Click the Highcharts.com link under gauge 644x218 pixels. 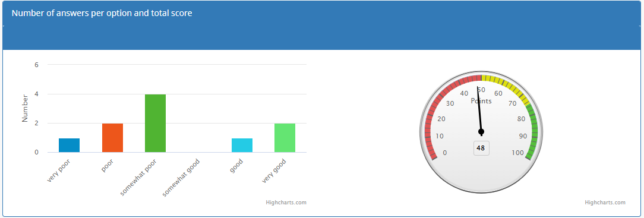(605, 203)
